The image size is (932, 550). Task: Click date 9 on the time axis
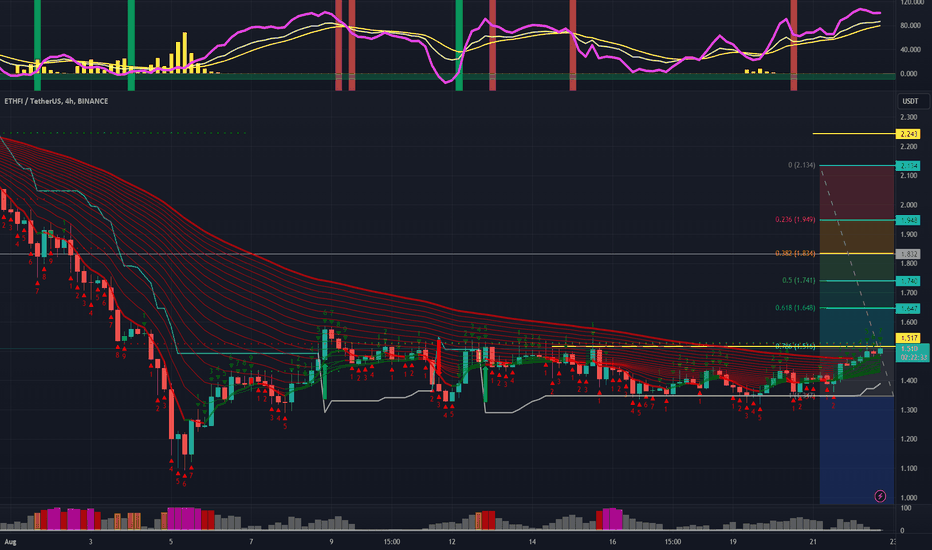point(331,542)
